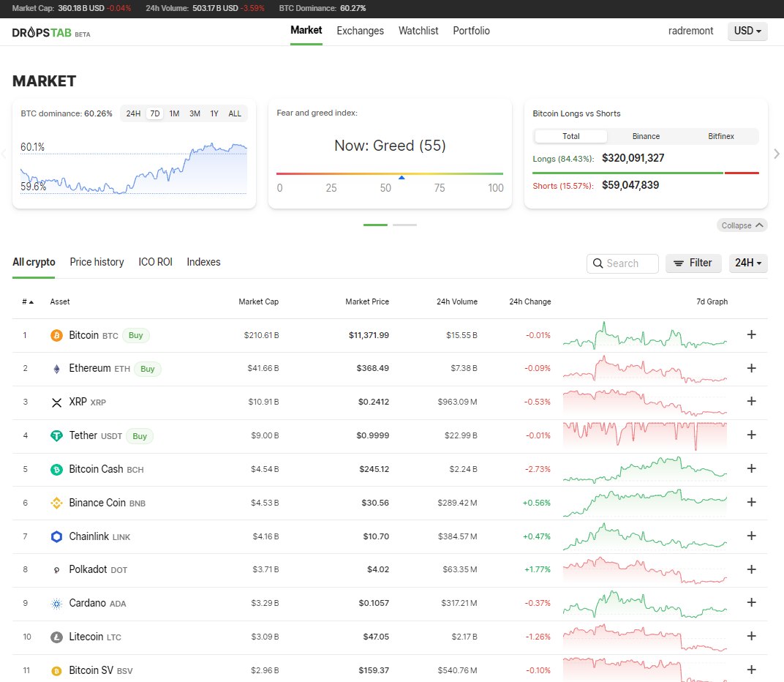The image size is (784, 682).
Task: Set BTC dominance chart to 1M
Action: click(174, 113)
